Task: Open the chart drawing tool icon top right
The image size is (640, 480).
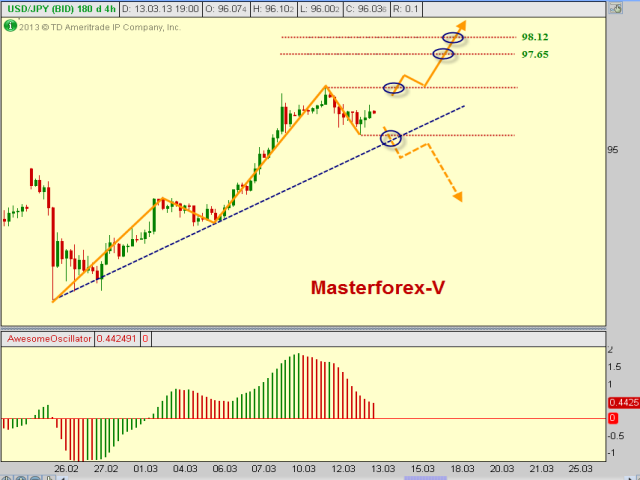Action: pos(616,8)
